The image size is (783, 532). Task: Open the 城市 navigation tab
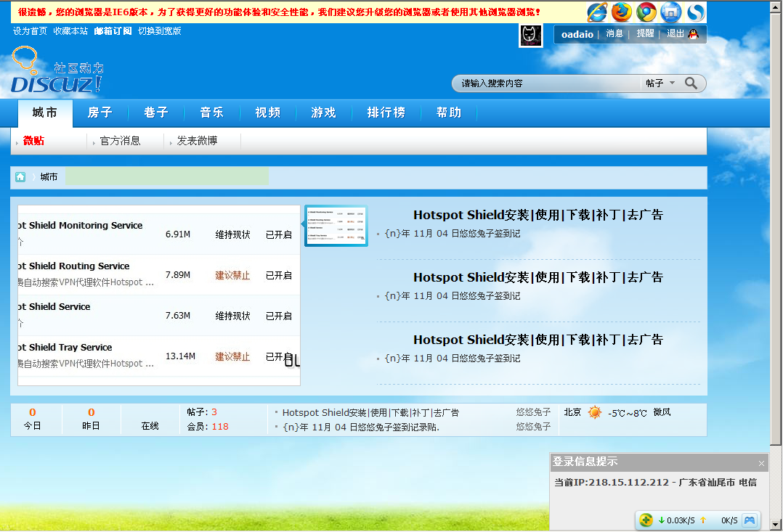coord(45,112)
